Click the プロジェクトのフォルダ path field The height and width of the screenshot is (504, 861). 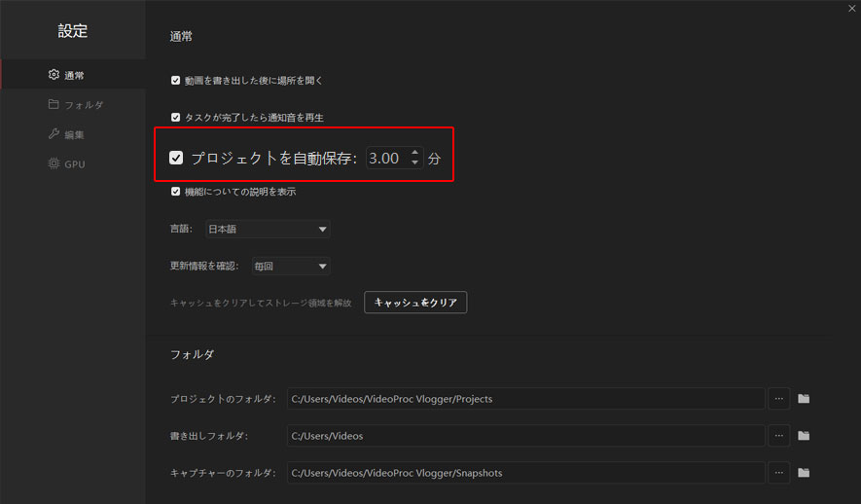(525, 399)
